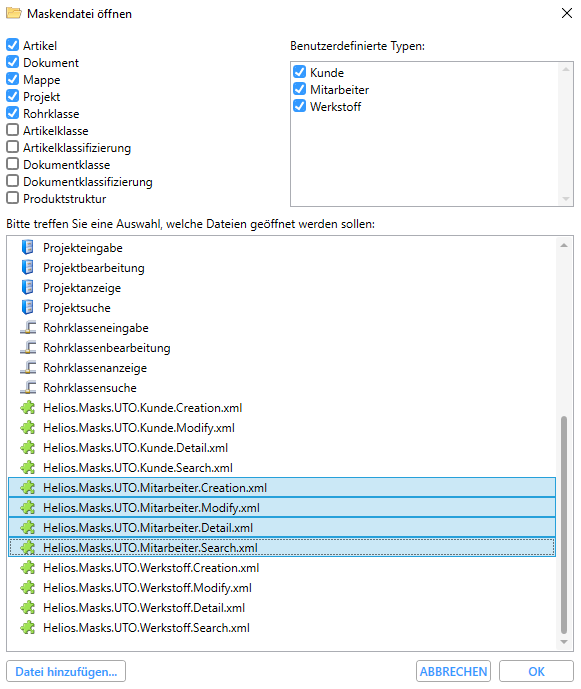Viewport: 581px width, 689px height.
Task: Click the pipe icon beside Rohrklassensuche
Action: (x=28, y=388)
